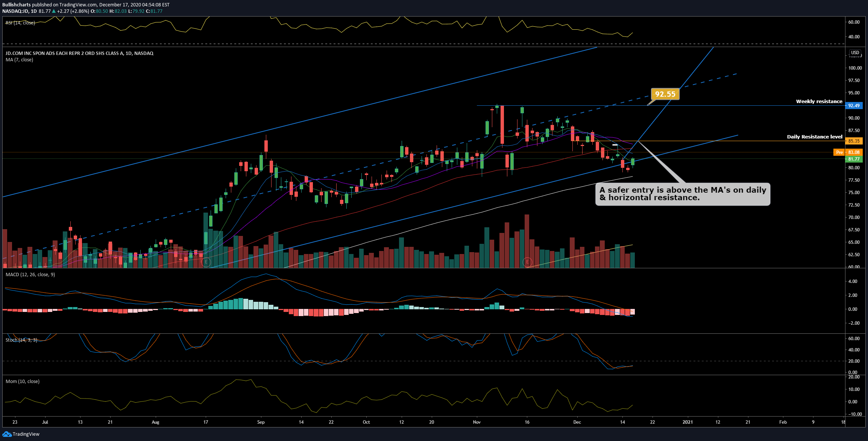Click the 77.50 price axis label
Screen dimensions: 868x441
[854, 180]
